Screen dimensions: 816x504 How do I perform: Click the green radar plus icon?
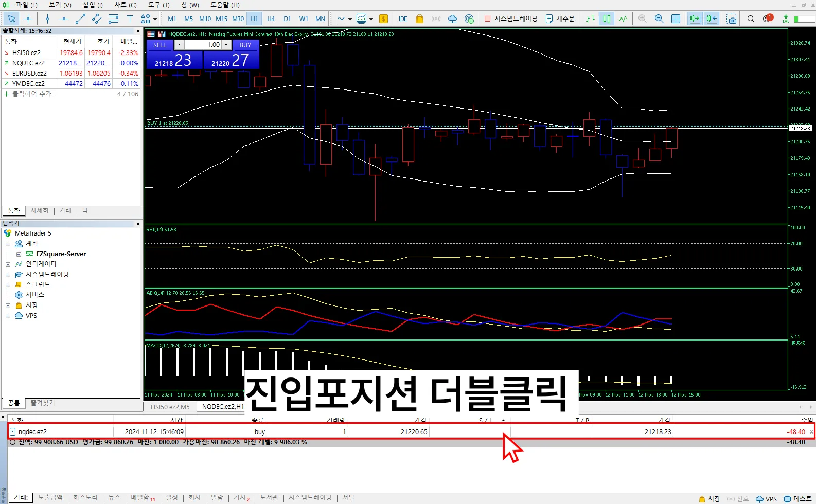[469, 19]
